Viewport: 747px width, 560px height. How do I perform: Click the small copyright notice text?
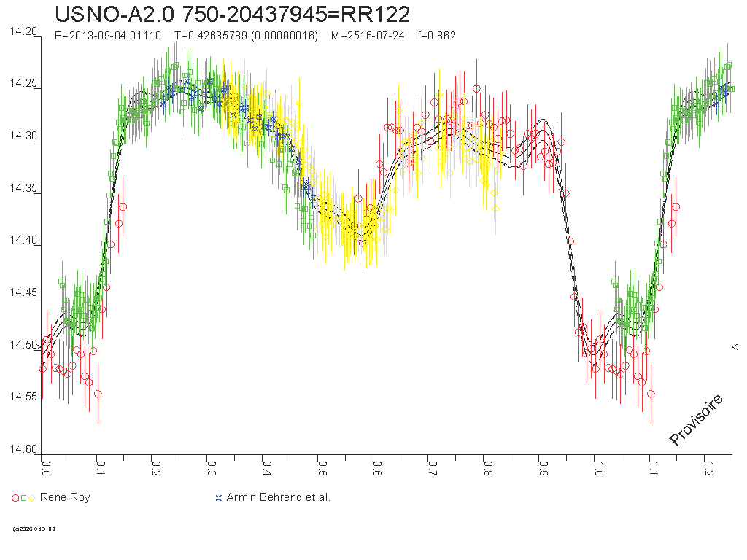point(34,529)
